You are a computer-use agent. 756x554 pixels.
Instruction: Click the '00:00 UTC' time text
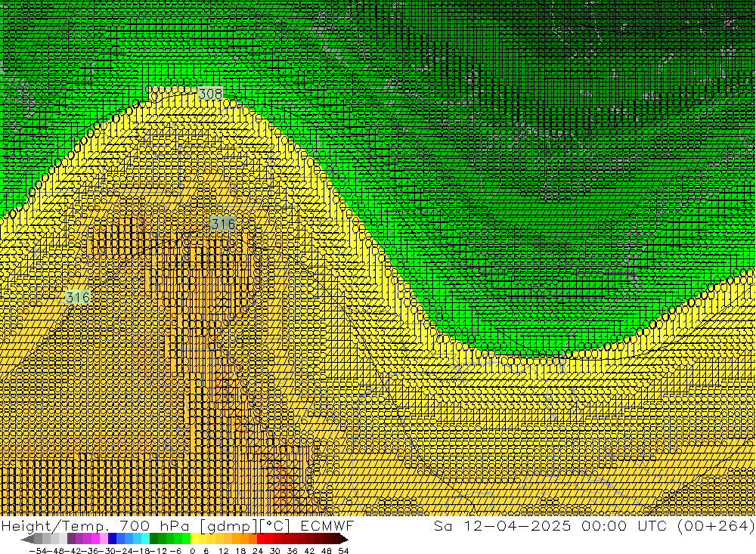pos(624,525)
